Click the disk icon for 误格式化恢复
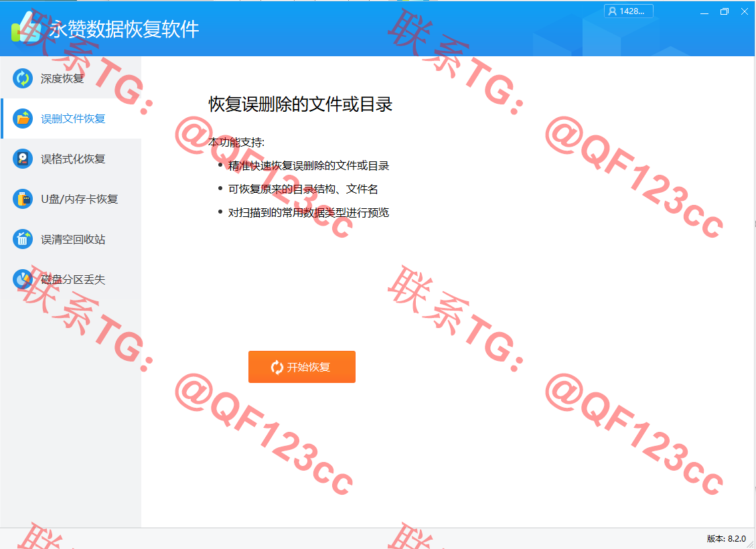756x549 pixels. pyautogui.click(x=23, y=159)
